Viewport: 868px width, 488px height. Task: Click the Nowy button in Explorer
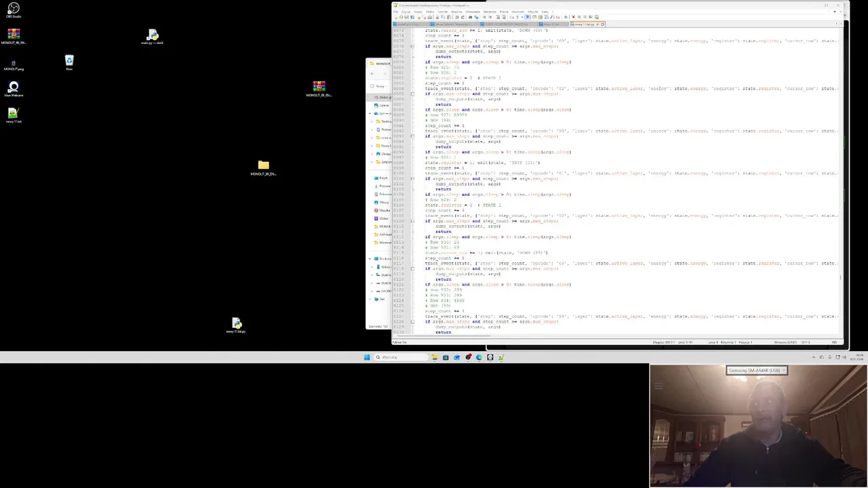point(380,86)
